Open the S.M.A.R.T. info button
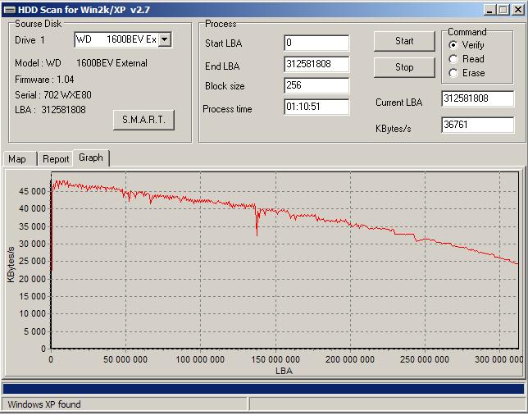The image size is (528, 420). [143, 120]
